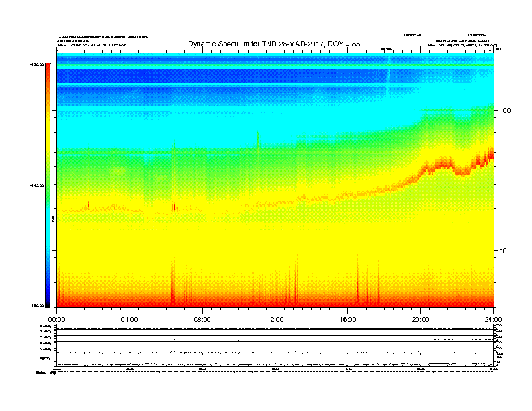Viewport: 532px width, 411px height.
Task: Click the "08:00" time axis label
Action: 202,320
